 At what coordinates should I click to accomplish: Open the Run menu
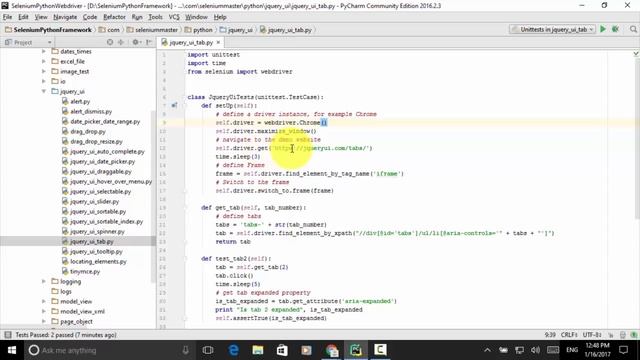point(137,17)
